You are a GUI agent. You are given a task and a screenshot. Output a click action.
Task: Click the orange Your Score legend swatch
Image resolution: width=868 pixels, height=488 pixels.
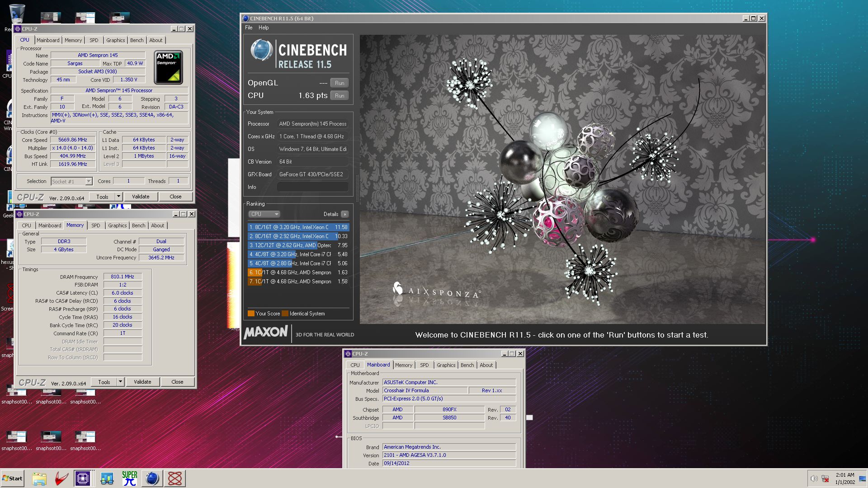[x=251, y=314]
